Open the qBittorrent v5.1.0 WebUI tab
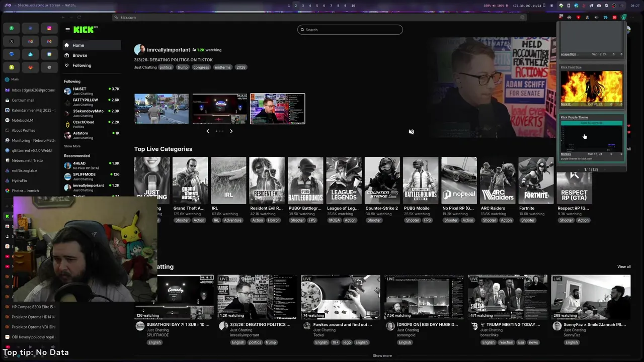The image size is (644, 362). [29, 150]
